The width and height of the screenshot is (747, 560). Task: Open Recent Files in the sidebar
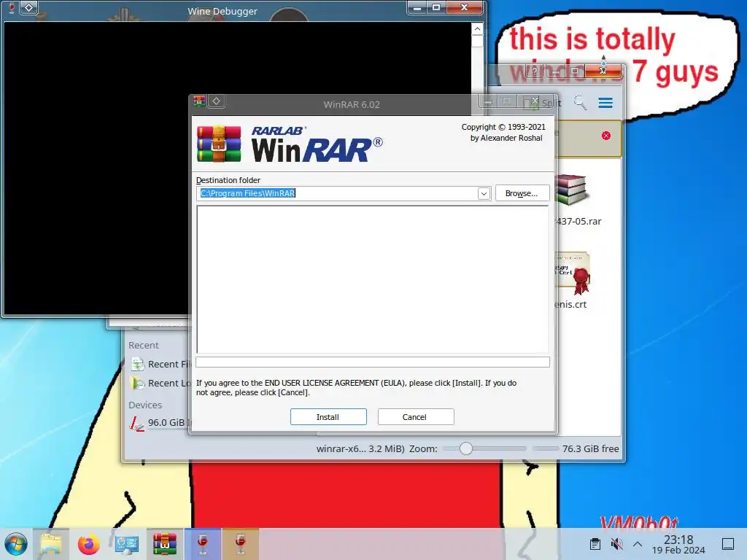[160, 365]
